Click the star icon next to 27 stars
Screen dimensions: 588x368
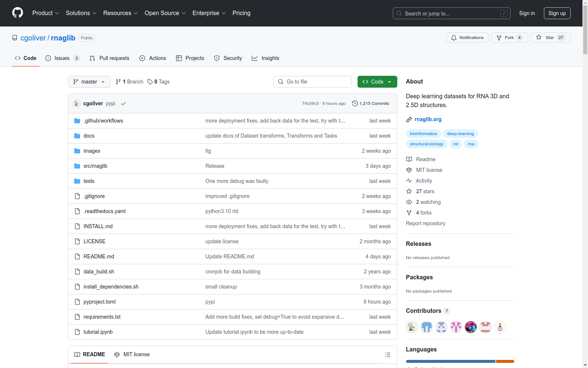[409, 191]
